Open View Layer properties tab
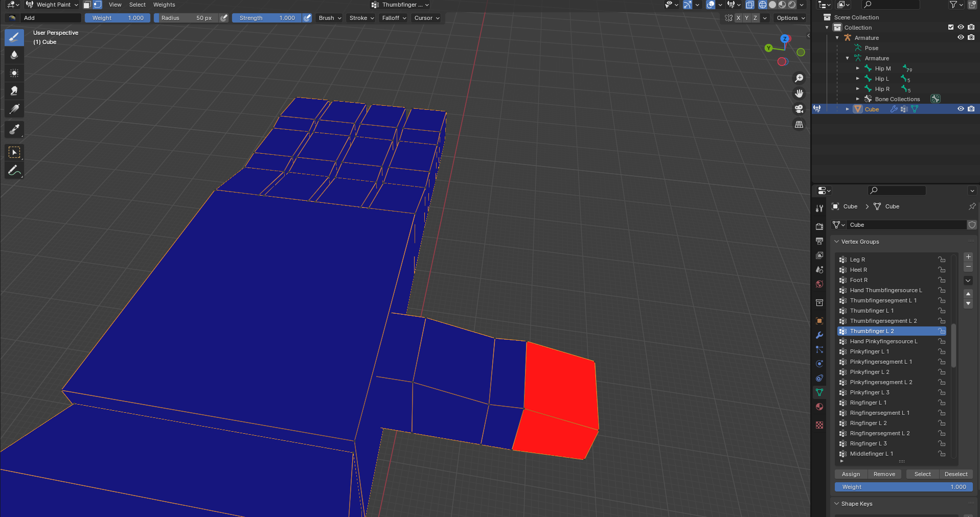The width and height of the screenshot is (980, 517). pos(819,255)
